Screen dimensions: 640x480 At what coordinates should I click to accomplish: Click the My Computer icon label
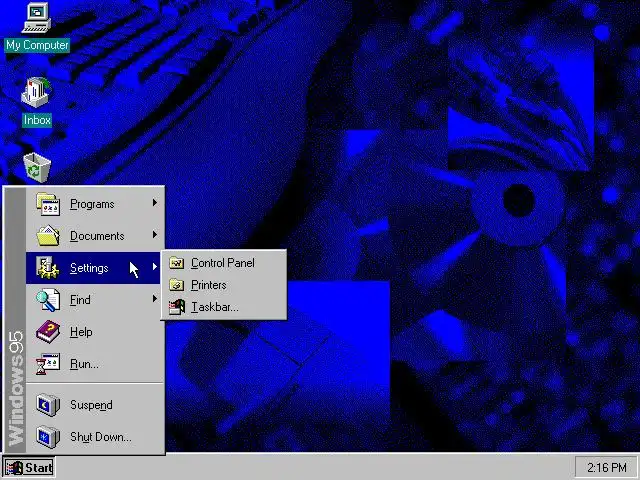click(37, 45)
